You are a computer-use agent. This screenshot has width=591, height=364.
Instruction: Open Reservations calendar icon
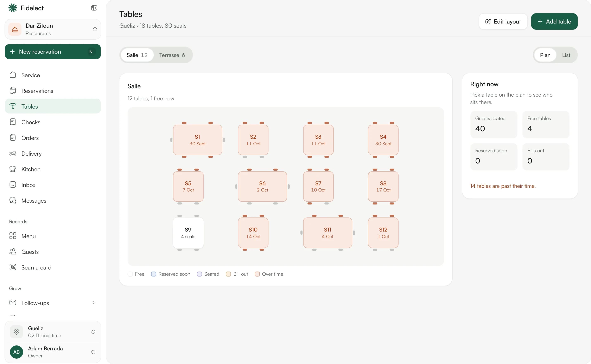coord(13,91)
